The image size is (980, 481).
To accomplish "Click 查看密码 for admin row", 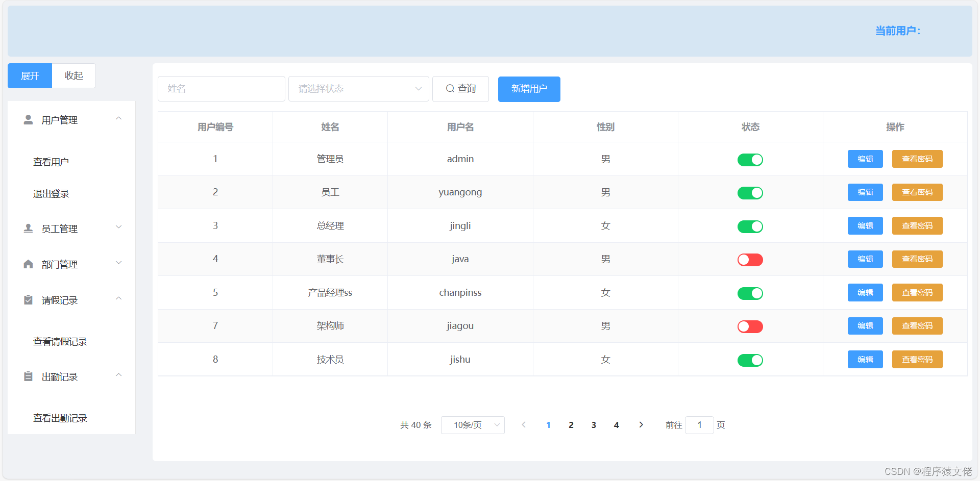I will pos(917,159).
